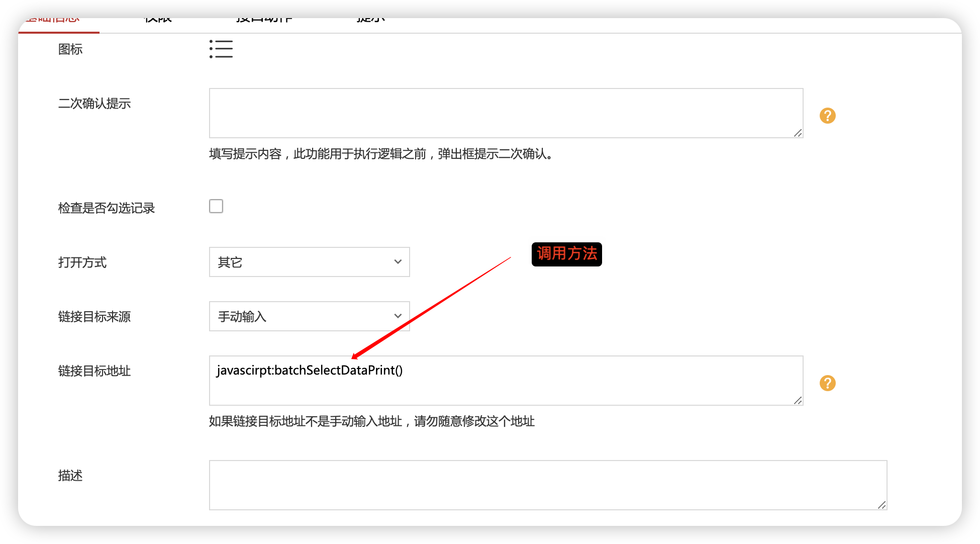
Task: Click hint text starting with 填写提示内容
Action: click(381, 154)
